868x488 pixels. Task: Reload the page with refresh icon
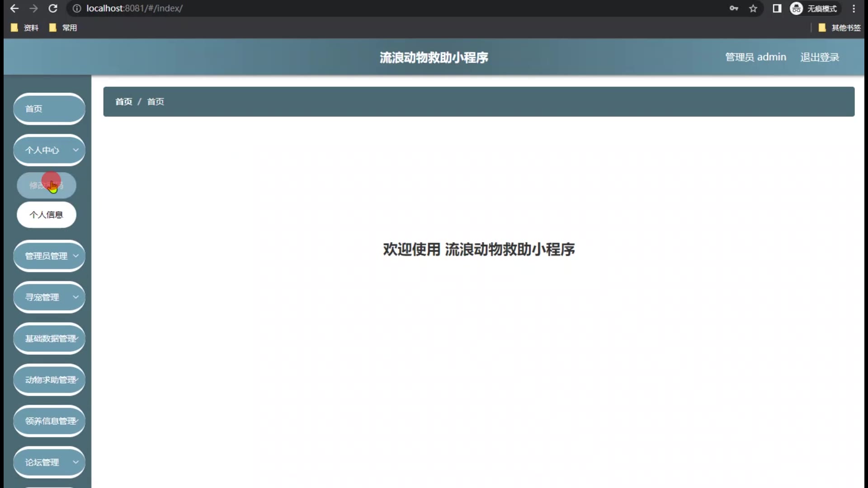[53, 9]
